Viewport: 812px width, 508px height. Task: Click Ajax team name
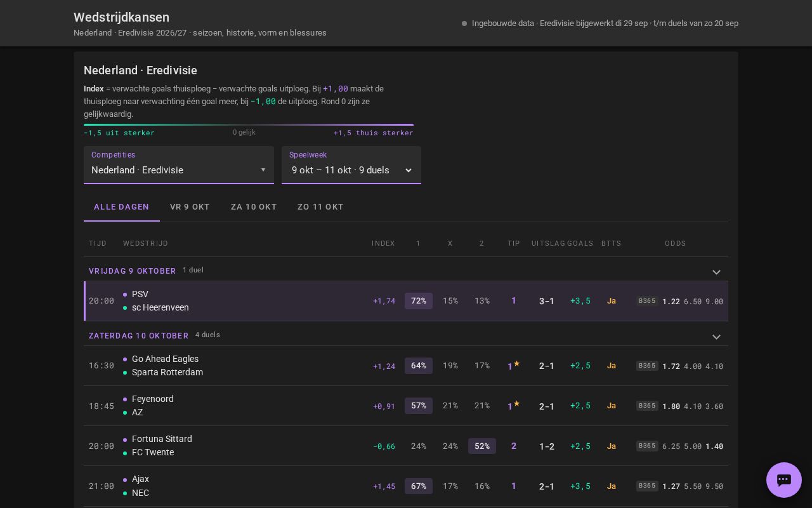(x=140, y=479)
